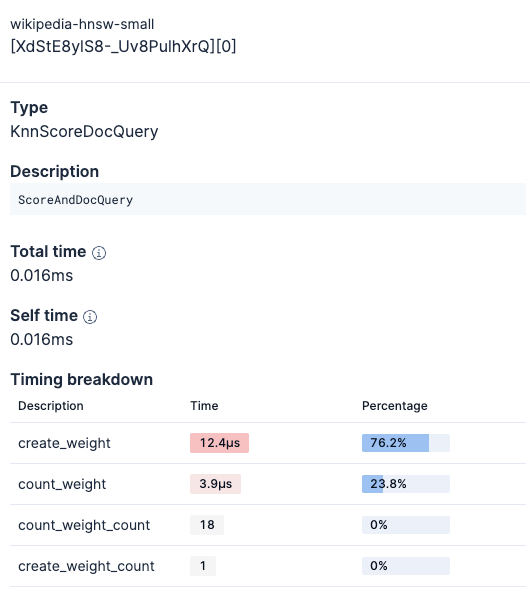The image size is (530, 592).
Task: Click the Percentage column header
Action: (x=395, y=406)
